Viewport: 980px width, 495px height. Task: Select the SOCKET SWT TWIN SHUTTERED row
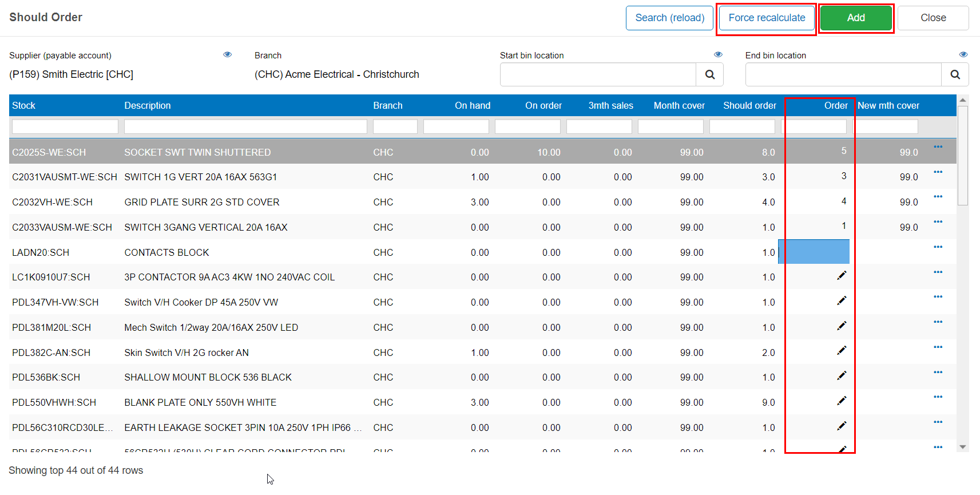tap(483, 152)
